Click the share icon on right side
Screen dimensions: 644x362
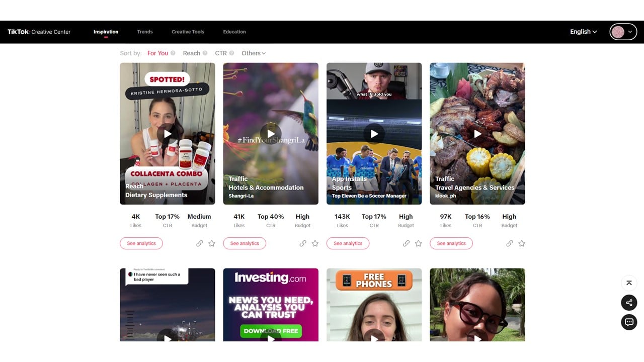(629, 303)
